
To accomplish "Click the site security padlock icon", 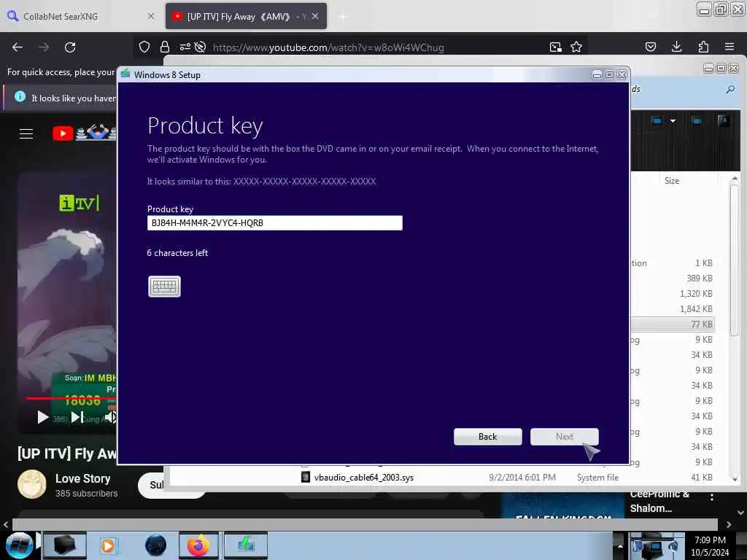I will click(x=165, y=47).
